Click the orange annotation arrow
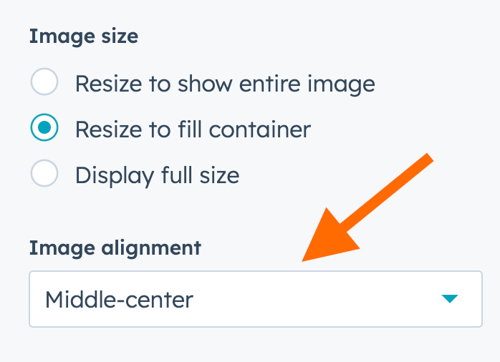 click(x=367, y=208)
